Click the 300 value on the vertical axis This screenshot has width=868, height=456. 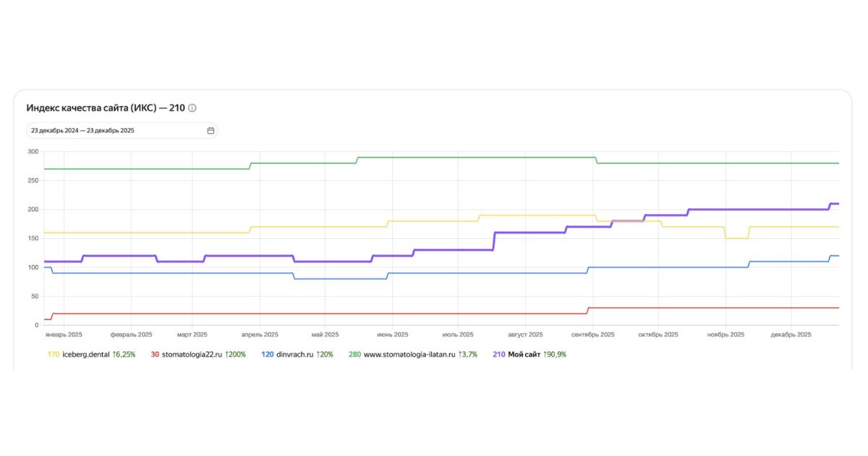(33, 152)
